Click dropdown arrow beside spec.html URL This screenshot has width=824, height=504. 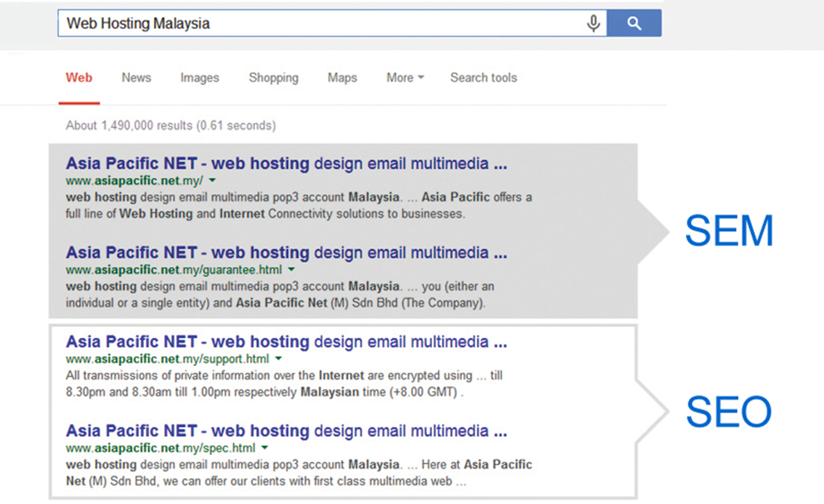[x=265, y=448]
